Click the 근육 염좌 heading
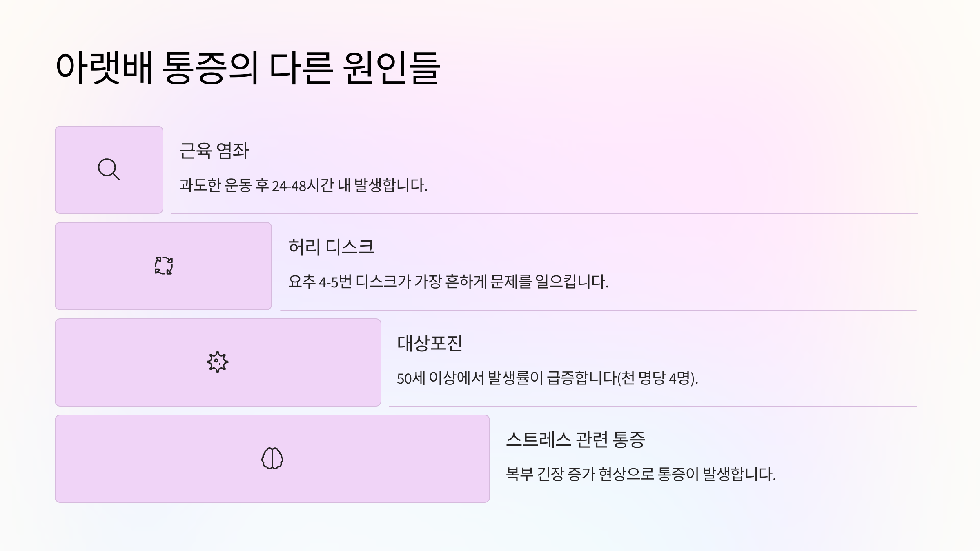 point(214,151)
